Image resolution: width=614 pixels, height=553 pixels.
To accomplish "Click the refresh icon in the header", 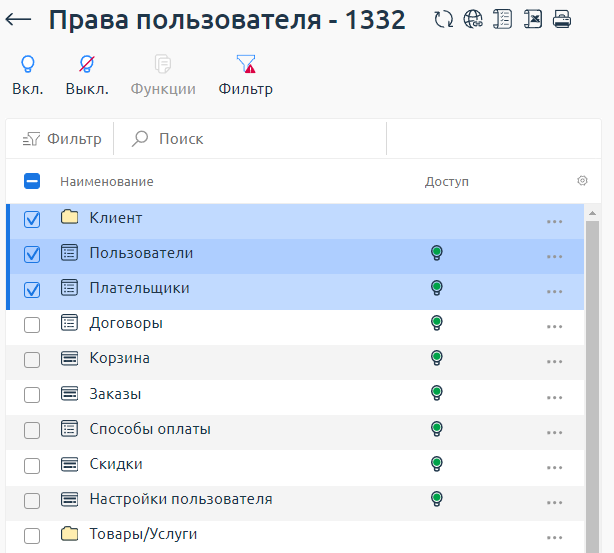I will 444,20.
